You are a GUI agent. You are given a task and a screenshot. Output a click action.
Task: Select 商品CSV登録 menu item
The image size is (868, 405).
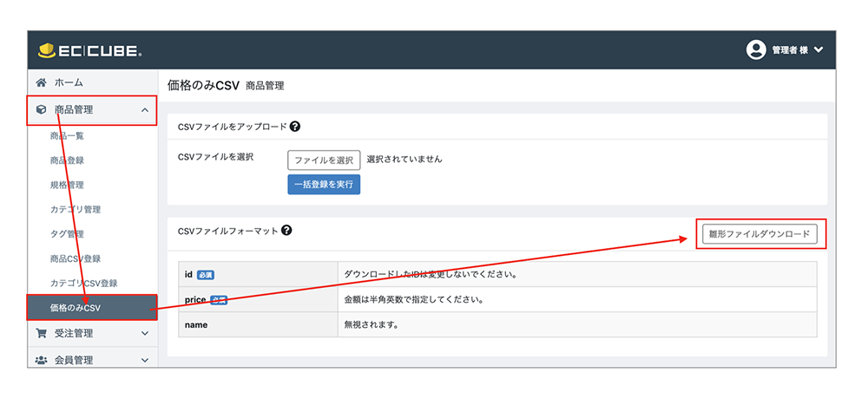click(x=76, y=258)
